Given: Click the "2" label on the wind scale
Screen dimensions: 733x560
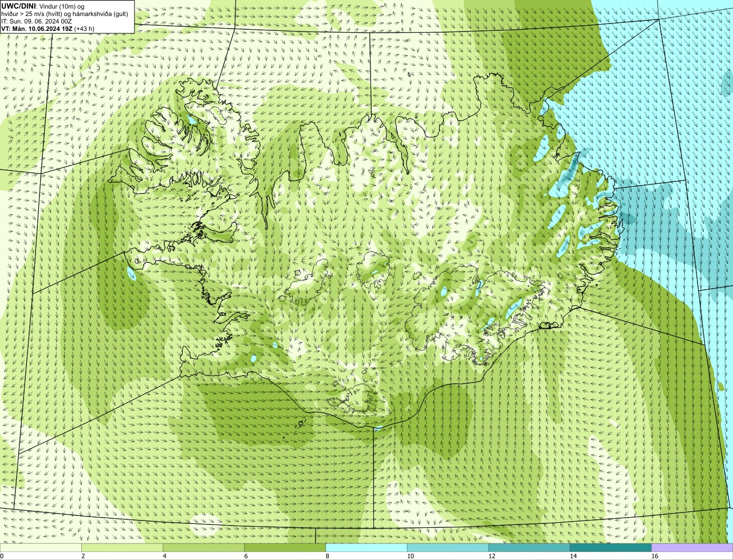Looking at the screenshot, I should [83, 556].
